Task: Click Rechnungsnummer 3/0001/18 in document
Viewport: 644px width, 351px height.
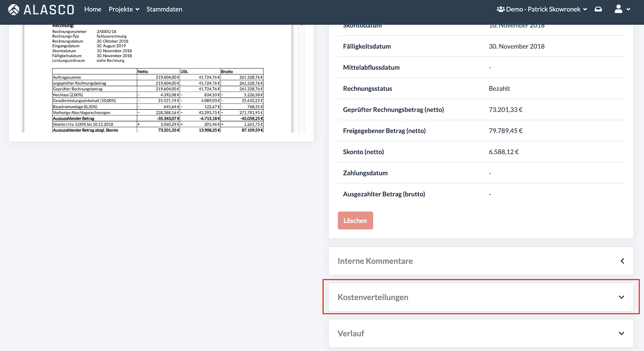Action: 106,31
